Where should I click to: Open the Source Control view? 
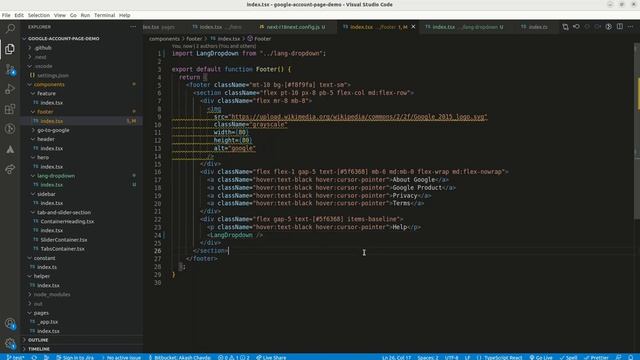[x=10, y=69]
